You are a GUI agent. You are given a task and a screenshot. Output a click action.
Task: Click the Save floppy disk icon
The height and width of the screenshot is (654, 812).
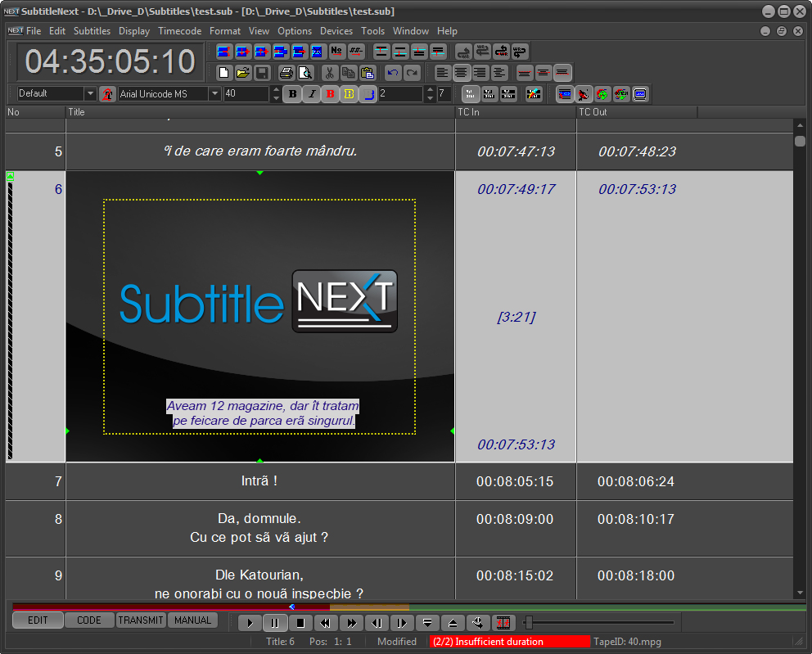coord(262,73)
